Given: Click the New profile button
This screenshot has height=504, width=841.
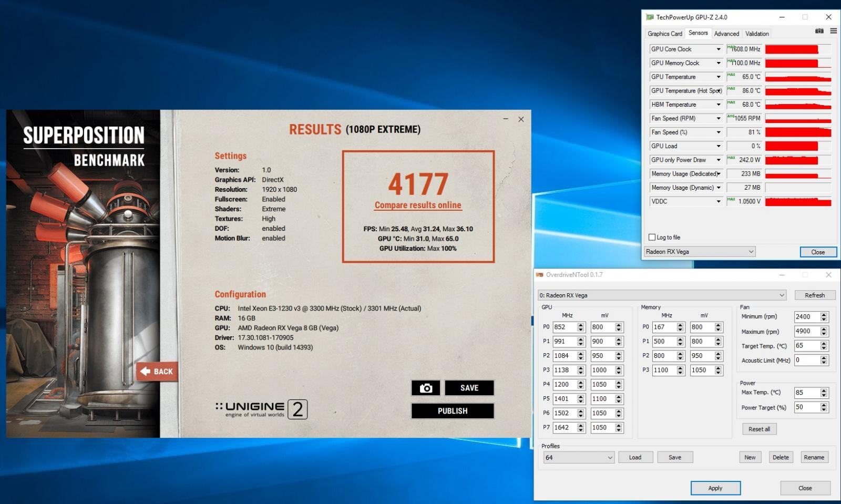Looking at the screenshot, I should coord(750,457).
